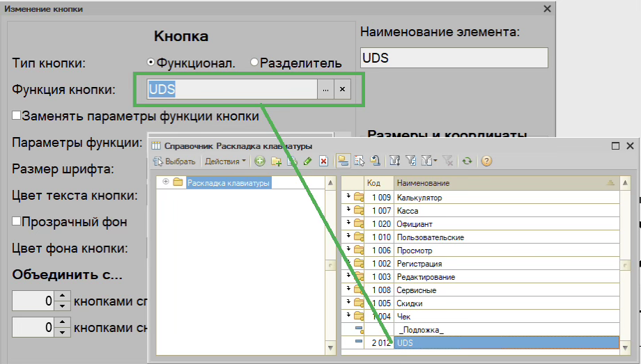The image size is (641, 364).
Task: Enable Заменять параметры функции кнопки checkbox
Action: tap(17, 116)
